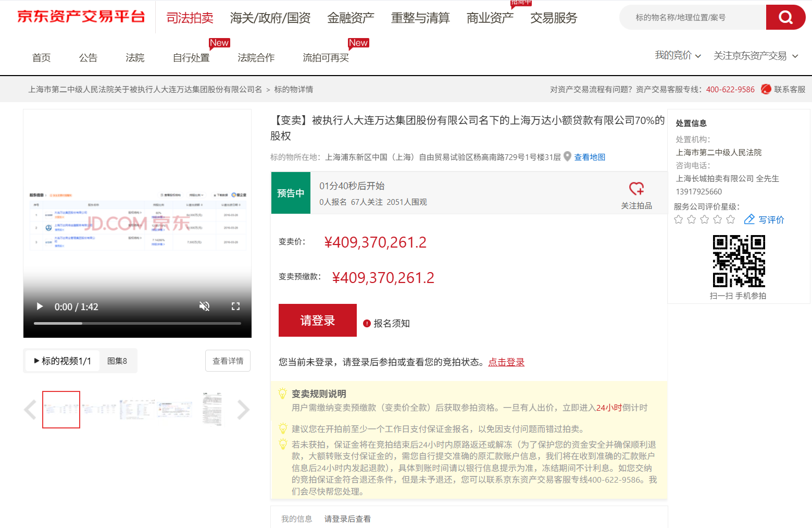
Task: Select the second rating star
Action: [x=691, y=219]
